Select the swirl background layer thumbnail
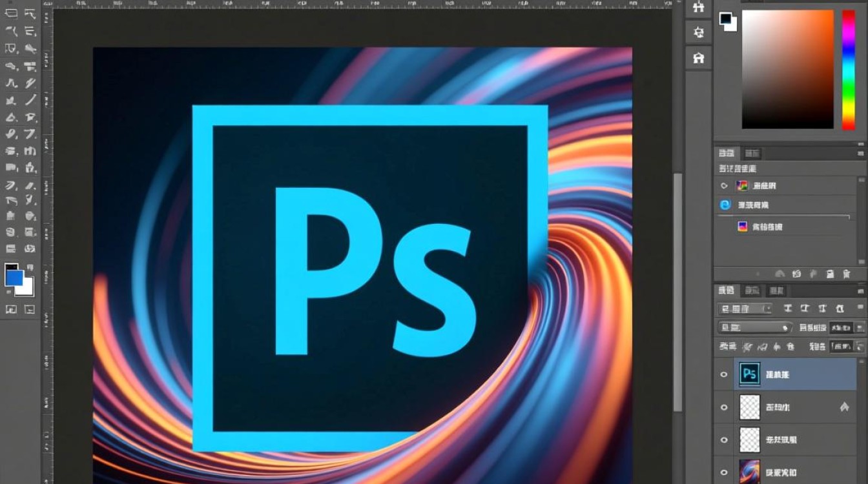868x484 pixels. (750, 471)
